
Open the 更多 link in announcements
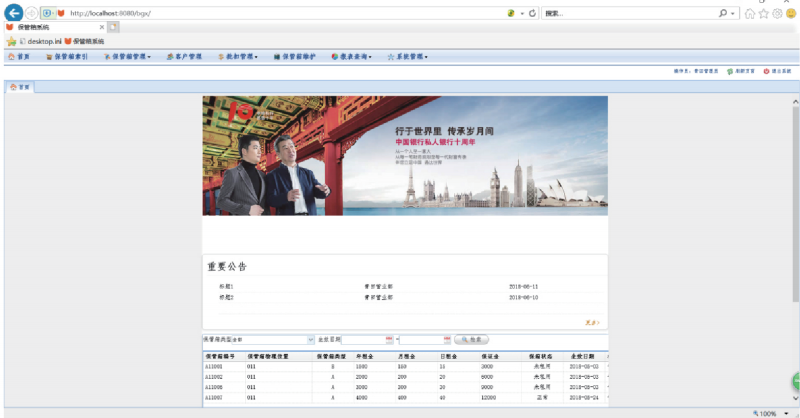591,322
